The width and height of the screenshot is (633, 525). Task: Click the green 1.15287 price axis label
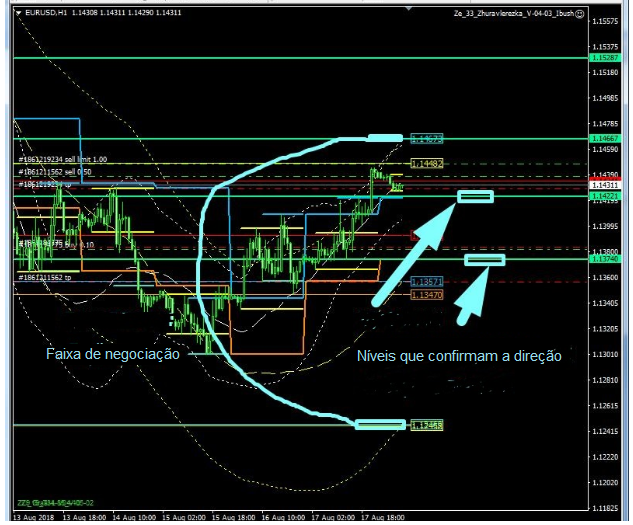603,59
